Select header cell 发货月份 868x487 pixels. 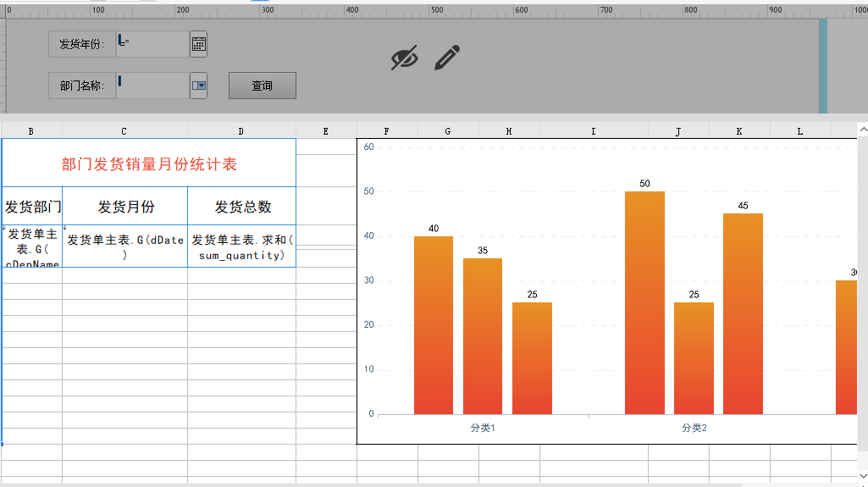click(x=125, y=207)
